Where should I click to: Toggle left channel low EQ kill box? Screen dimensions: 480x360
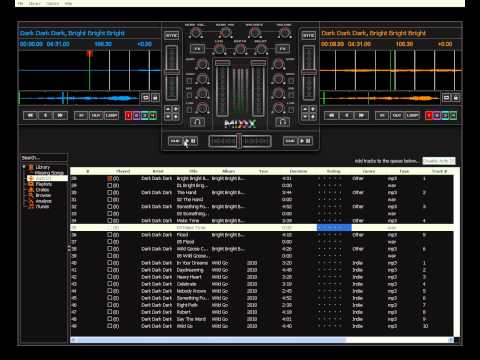tap(189, 109)
